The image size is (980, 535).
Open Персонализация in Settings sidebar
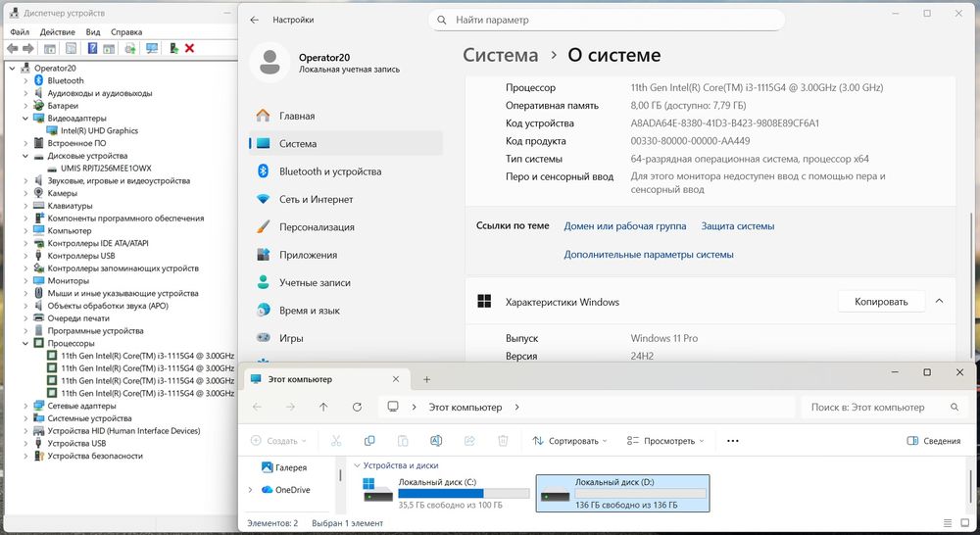click(x=346, y=227)
